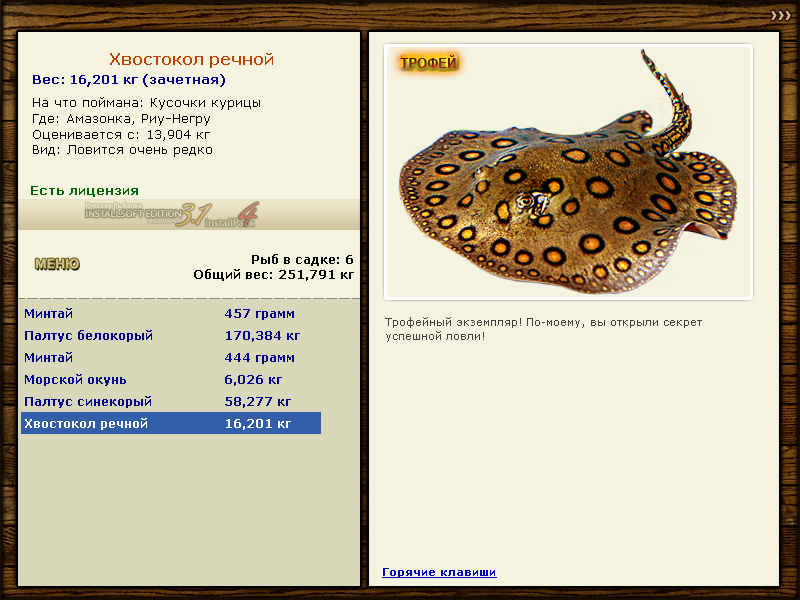This screenshot has width=800, height=600.
Task: Click highlighted Хвостокол речной list row
Action: pyautogui.click(x=170, y=424)
